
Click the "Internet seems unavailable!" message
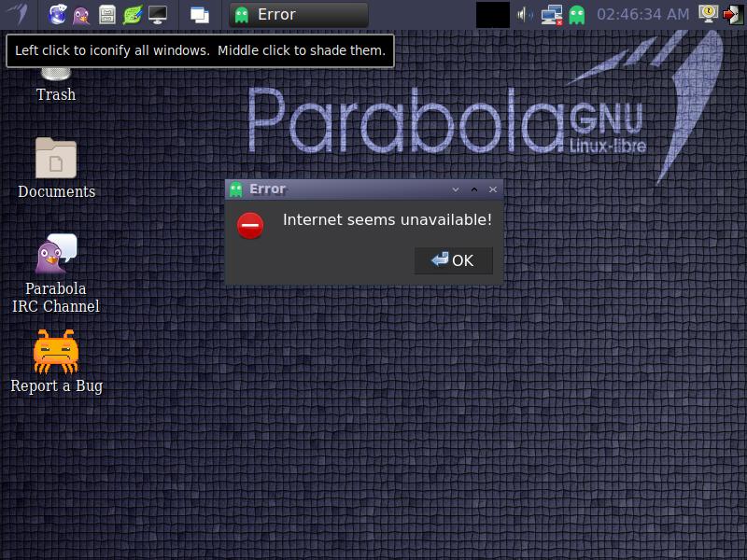388,220
